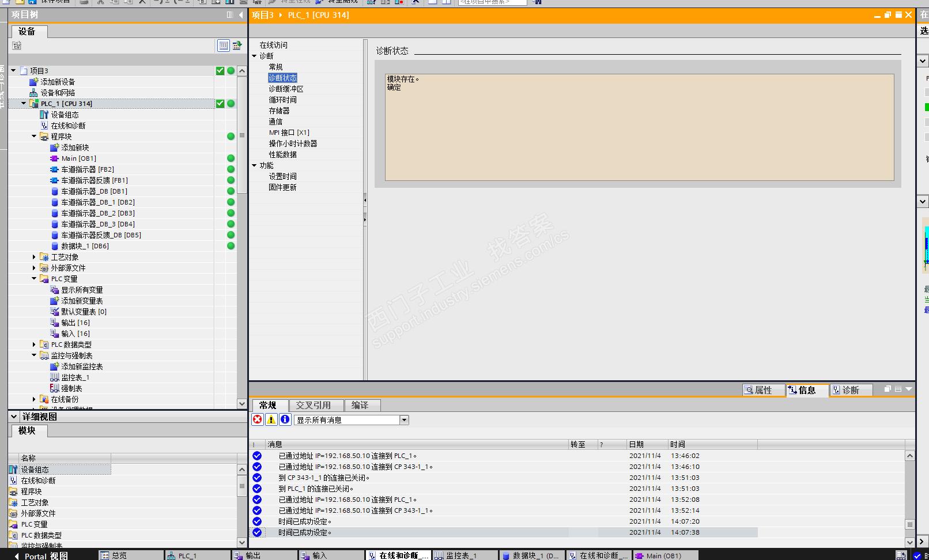Click 在线和诊断 icon in the project tree
Screen dimensions: 929x560
click(44, 126)
